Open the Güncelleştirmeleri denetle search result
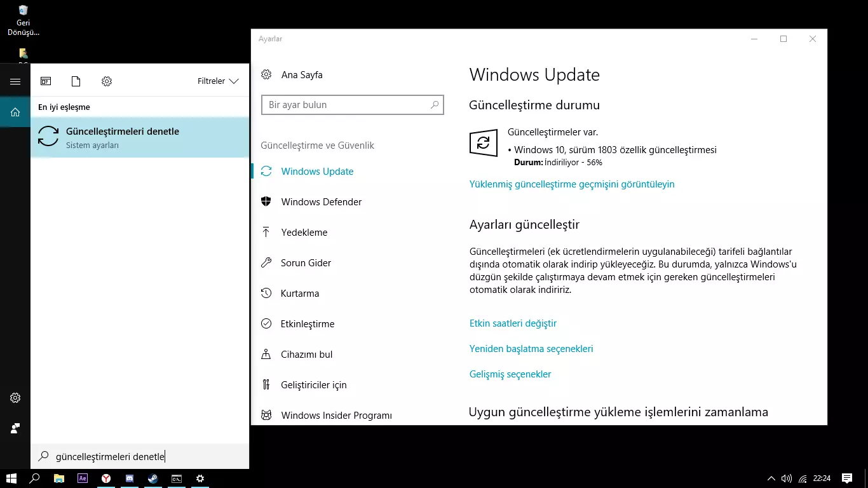Screen dimensions: 868x488 click(x=140, y=137)
